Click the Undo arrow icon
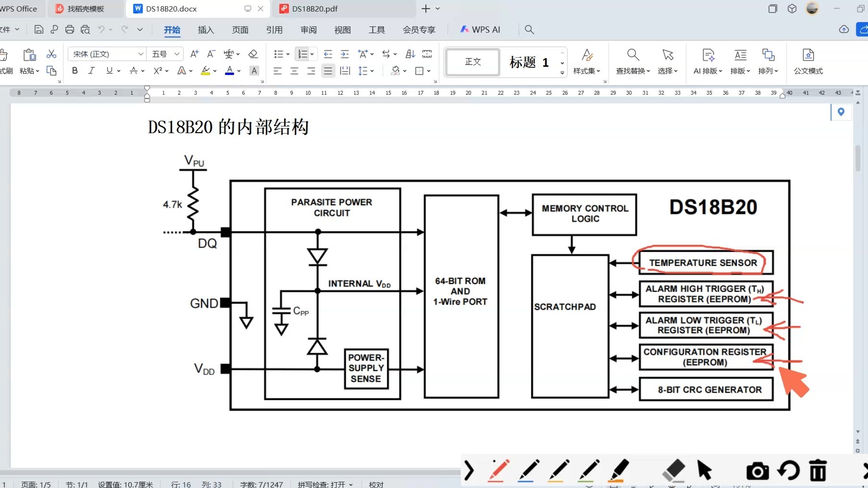This screenshot has width=868, height=488. click(x=101, y=29)
